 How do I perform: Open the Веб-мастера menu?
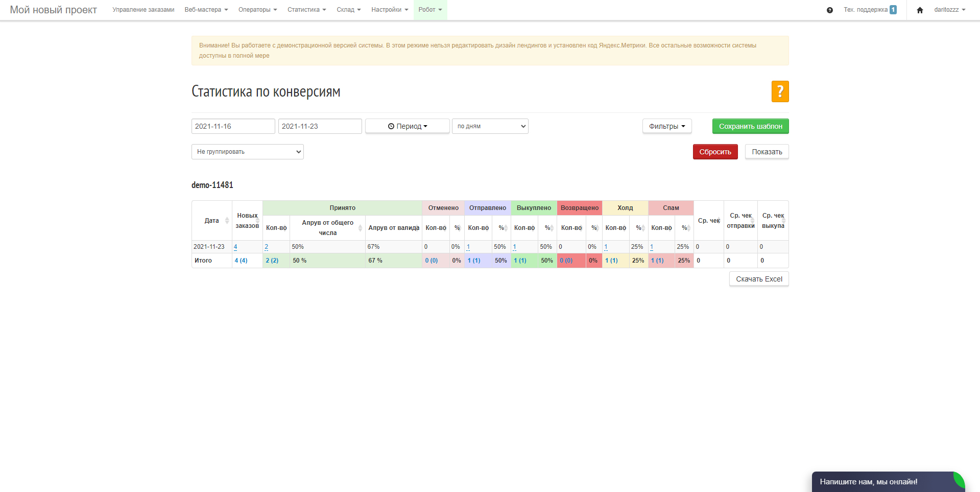[206, 10]
